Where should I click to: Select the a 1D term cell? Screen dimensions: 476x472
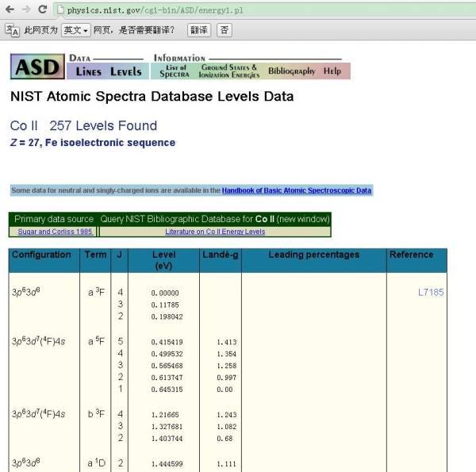click(97, 463)
